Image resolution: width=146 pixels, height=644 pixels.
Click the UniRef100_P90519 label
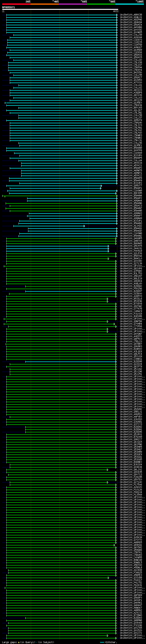pyautogui.click(x=131, y=251)
